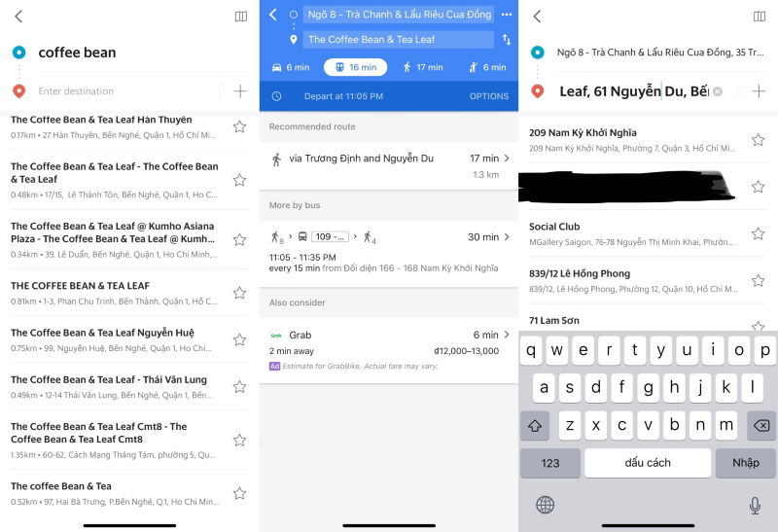
Task: Favorite the Social Club suggestion
Action: click(x=758, y=233)
